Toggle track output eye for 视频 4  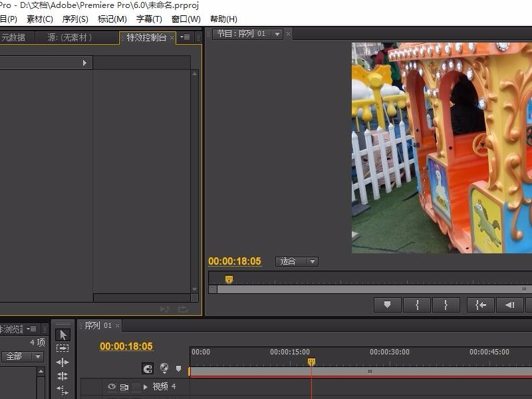pyautogui.click(x=112, y=386)
